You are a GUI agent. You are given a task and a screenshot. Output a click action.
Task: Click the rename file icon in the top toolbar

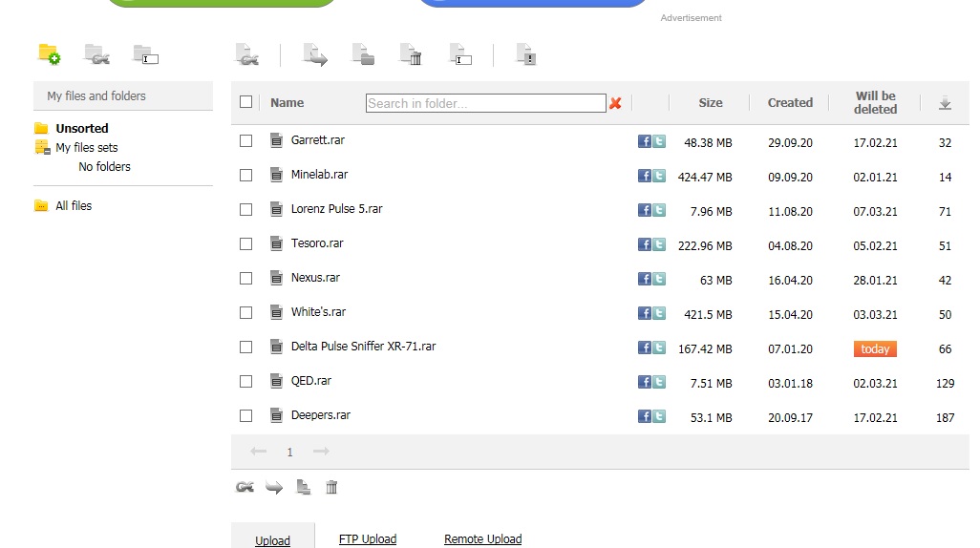point(460,54)
